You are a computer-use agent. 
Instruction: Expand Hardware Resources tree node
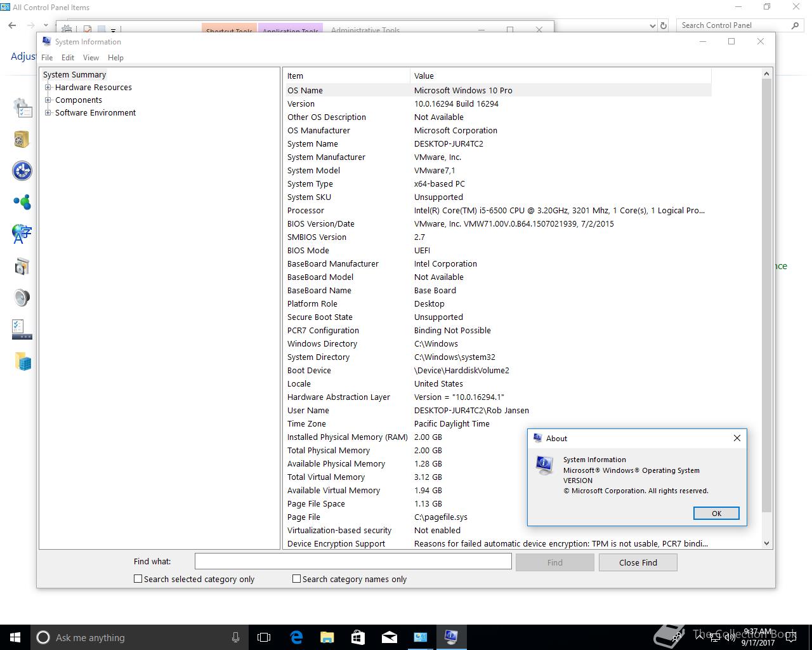click(48, 88)
